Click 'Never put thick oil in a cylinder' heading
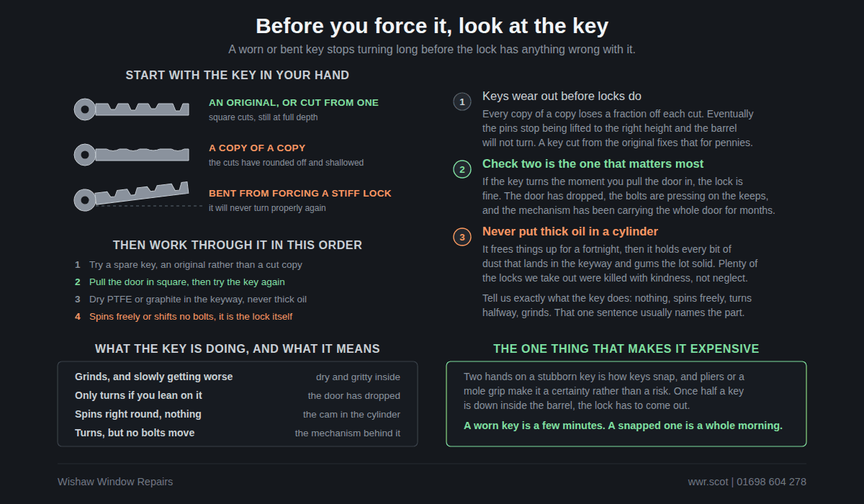Viewport: 864px width, 504px height. coord(570,232)
